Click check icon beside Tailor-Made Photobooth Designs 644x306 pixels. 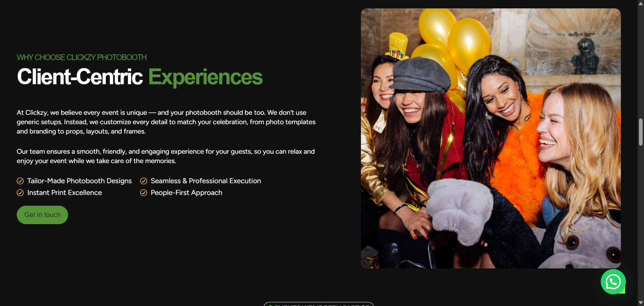tap(20, 181)
